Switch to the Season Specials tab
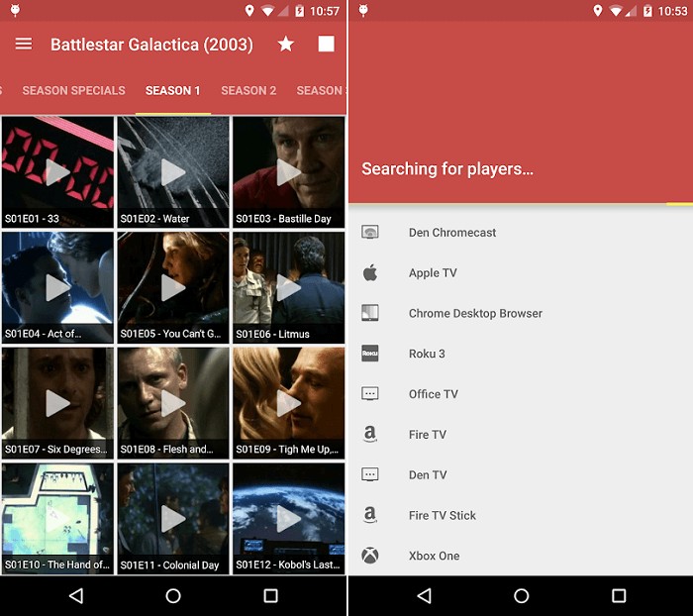Image resolution: width=693 pixels, height=616 pixels. (74, 91)
